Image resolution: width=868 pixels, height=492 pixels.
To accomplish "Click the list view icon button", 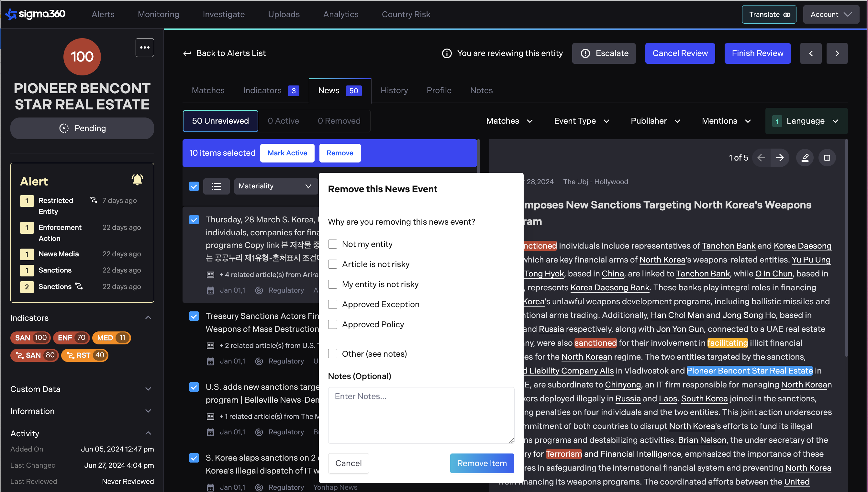I will [216, 186].
